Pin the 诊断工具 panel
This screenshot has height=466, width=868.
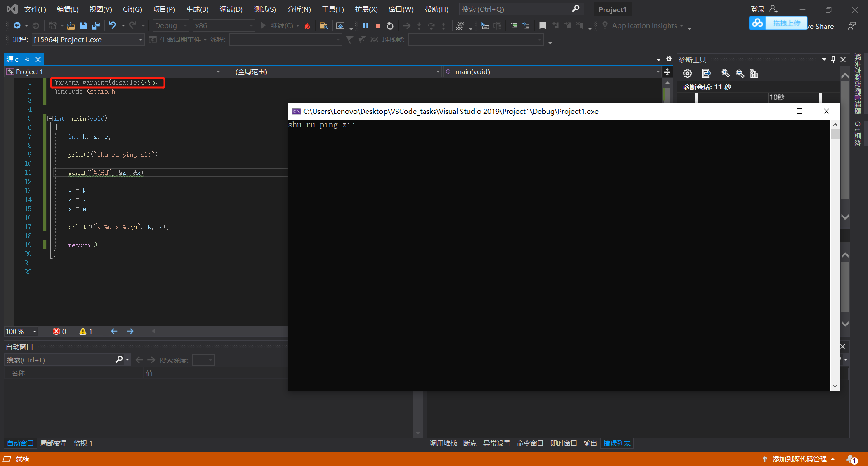(833, 59)
